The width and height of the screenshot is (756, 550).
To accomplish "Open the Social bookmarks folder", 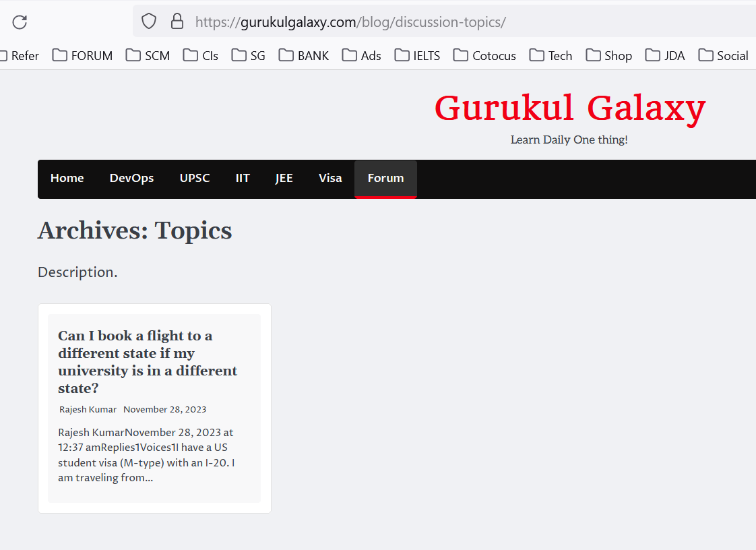I will coord(723,55).
